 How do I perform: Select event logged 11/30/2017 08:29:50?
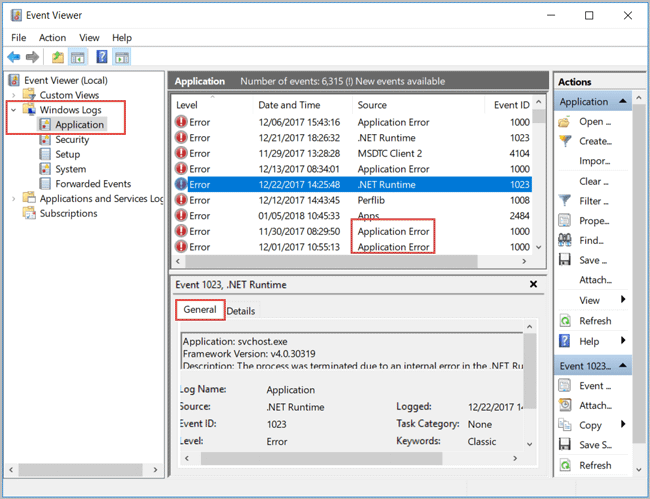pyautogui.click(x=352, y=231)
